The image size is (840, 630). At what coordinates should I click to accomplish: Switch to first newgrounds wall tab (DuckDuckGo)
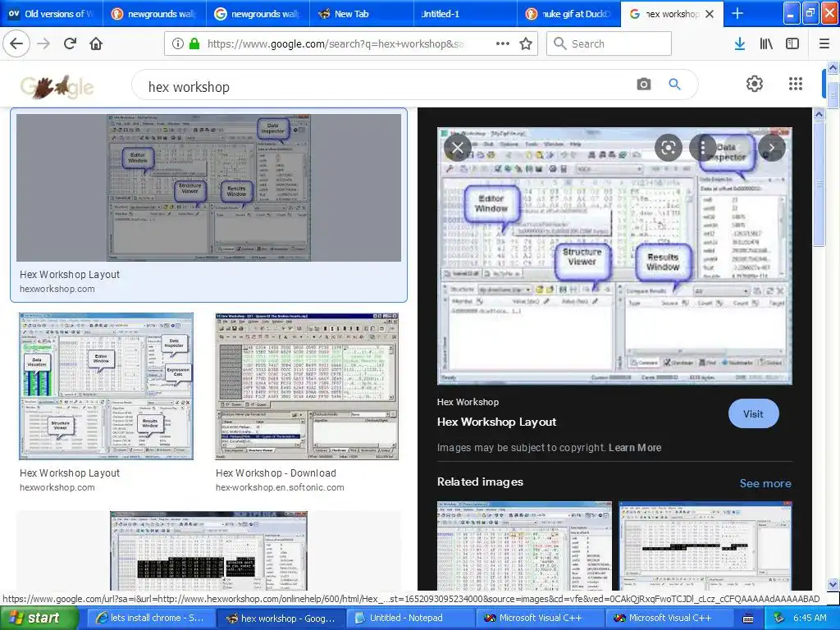coord(155,13)
